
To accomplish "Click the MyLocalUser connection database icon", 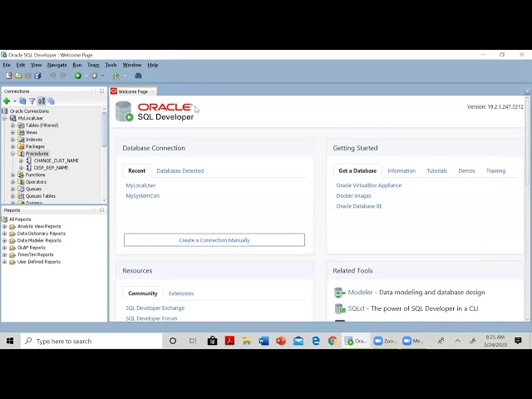I will click(13, 118).
